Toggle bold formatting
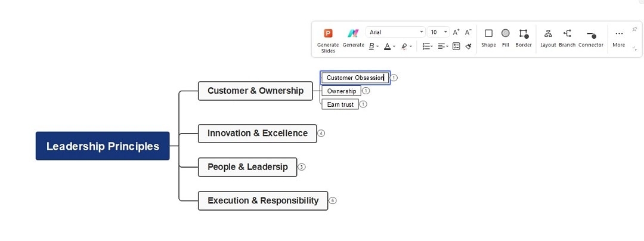644x241 pixels. tap(371, 46)
